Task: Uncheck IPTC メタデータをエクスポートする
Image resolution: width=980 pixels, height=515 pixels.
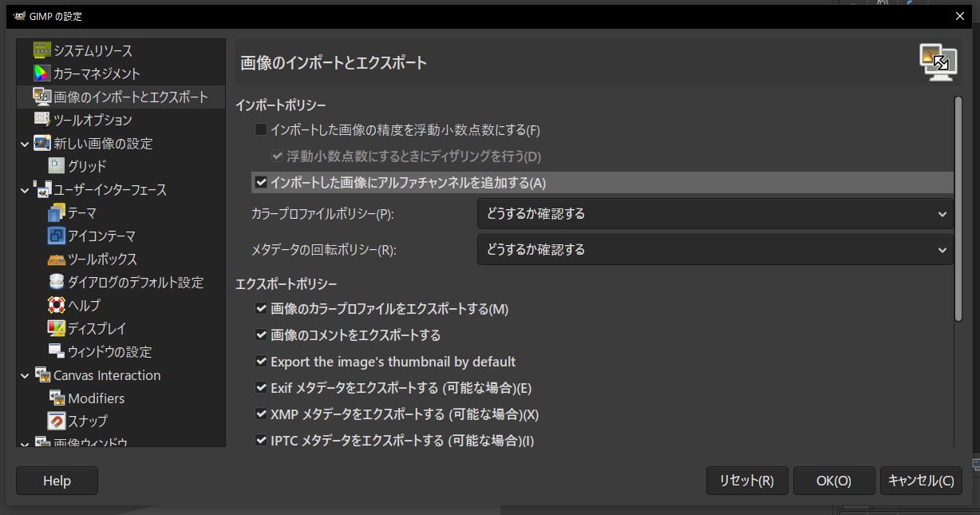Action: (x=261, y=440)
